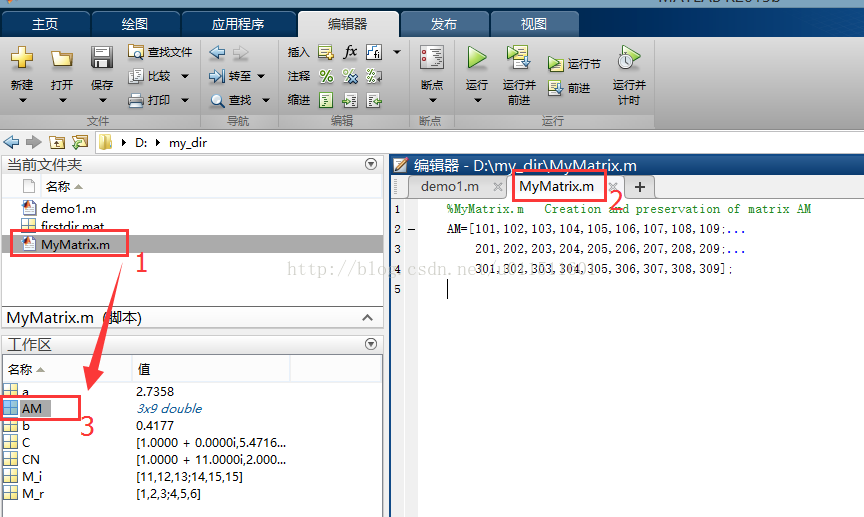Open Workspace panel actions menu
Screen dimensions: 864x517
(x=371, y=344)
